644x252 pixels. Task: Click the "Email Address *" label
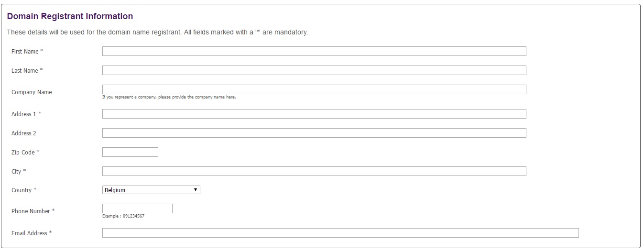coord(32,233)
